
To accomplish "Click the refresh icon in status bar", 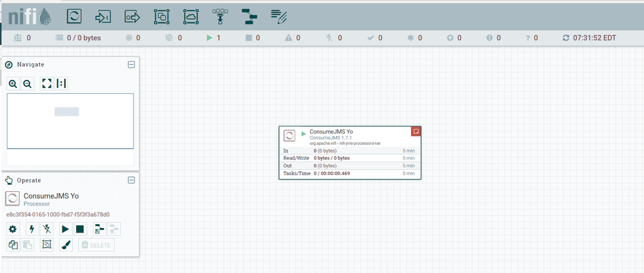I will (566, 38).
